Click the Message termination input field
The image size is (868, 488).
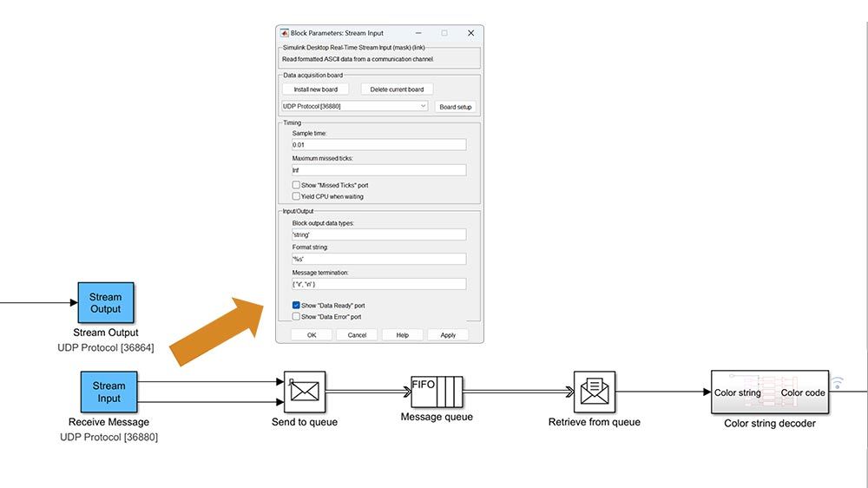click(x=378, y=284)
